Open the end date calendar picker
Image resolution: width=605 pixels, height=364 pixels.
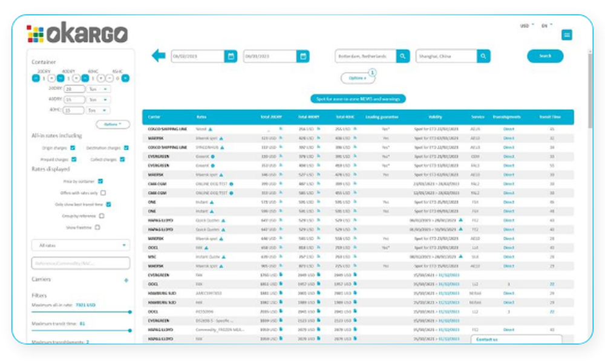pyautogui.click(x=303, y=56)
